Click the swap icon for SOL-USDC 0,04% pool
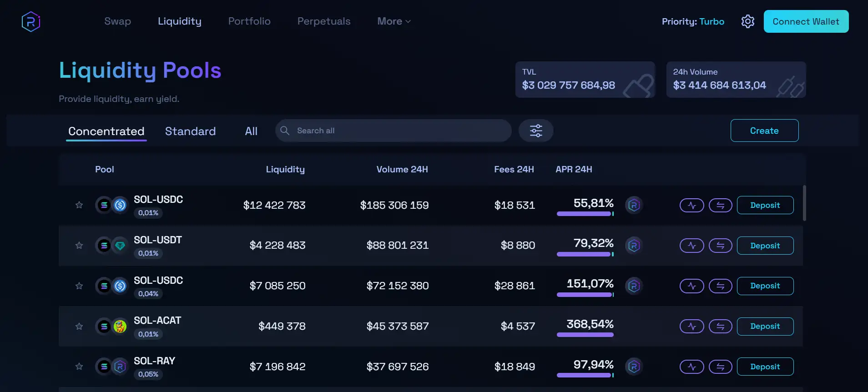The width and height of the screenshot is (868, 392). click(720, 286)
